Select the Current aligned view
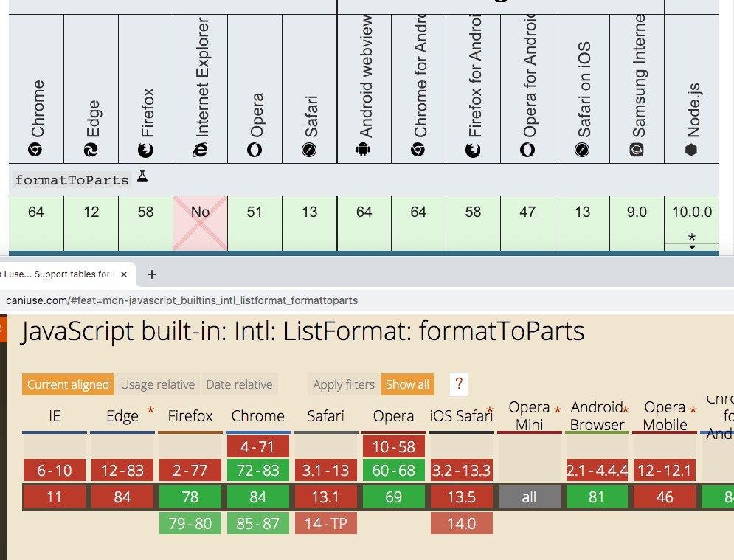 click(x=68, y=384)
